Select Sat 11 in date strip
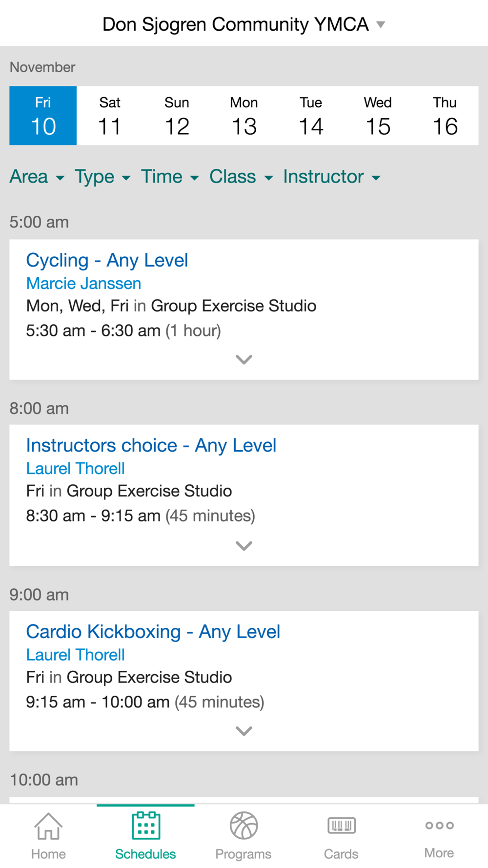The height and width of the screenshot is (868, 488). click(x=110, y=116)
